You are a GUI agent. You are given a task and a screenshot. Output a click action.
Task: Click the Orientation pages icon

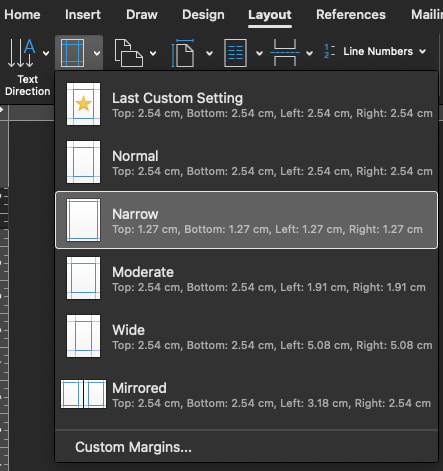click(129, 53)
